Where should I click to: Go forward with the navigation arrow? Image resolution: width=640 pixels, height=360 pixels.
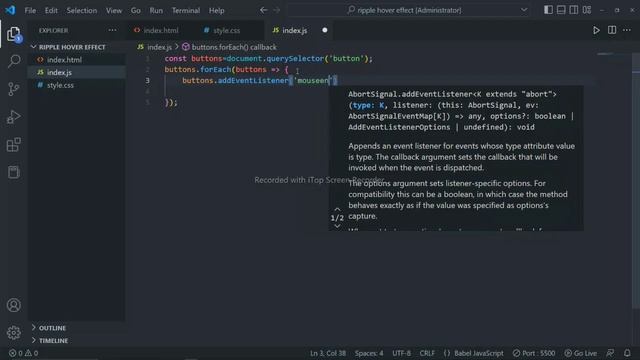coord(277,10)
